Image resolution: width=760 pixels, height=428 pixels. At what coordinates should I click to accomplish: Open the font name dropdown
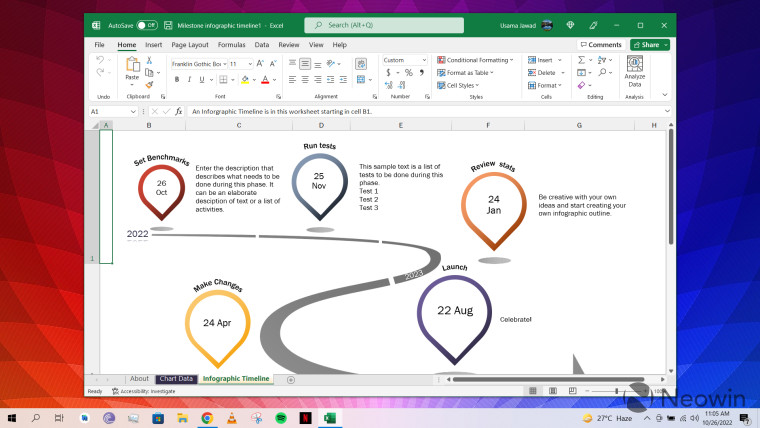tap(225, 64)
